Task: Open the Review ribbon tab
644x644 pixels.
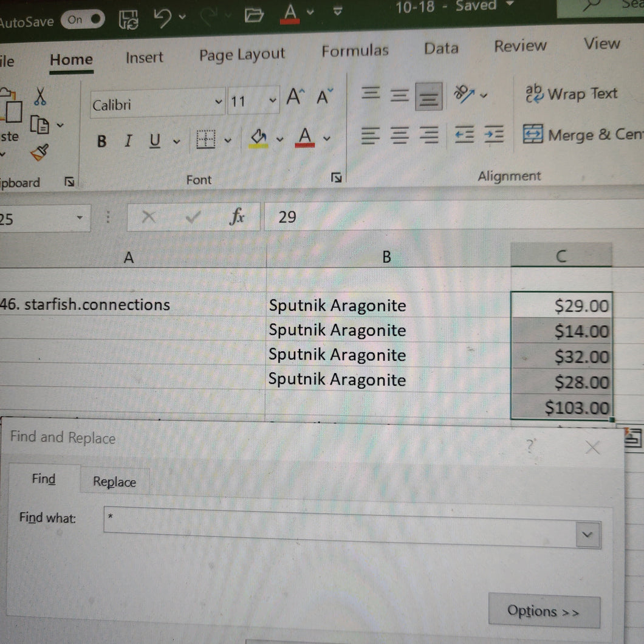Action: pos(520,46)
